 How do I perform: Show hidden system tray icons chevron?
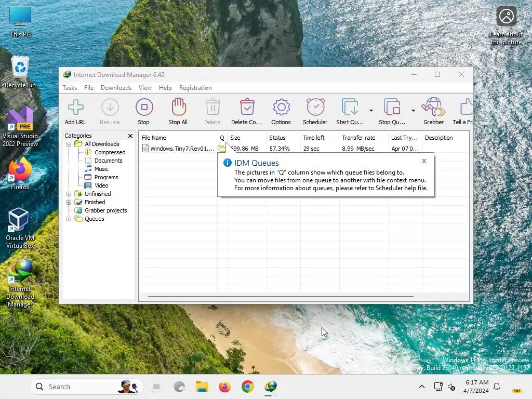[x=422, y=387]
